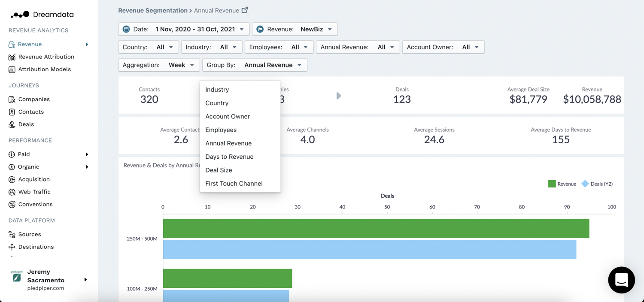Viewport: 644px width, 302px height.
Task: Click the Paid dollar icon
Action: [x=12, y=154]
